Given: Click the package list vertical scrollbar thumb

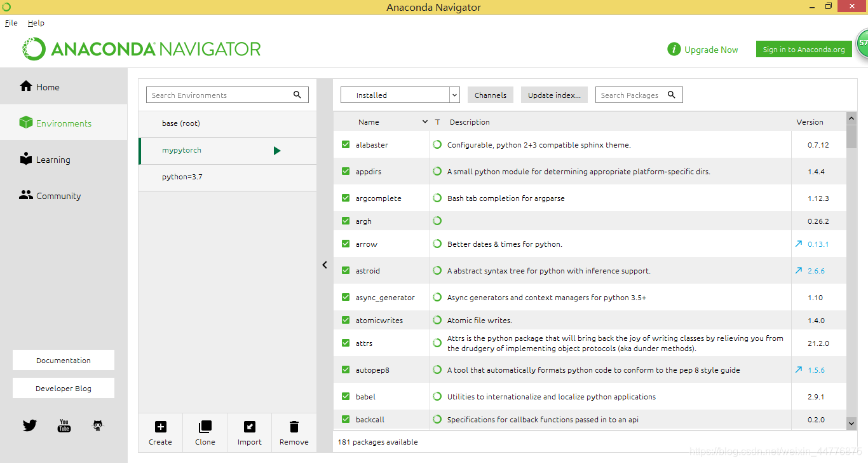Looking at the screenshot, I should (851, 137).
